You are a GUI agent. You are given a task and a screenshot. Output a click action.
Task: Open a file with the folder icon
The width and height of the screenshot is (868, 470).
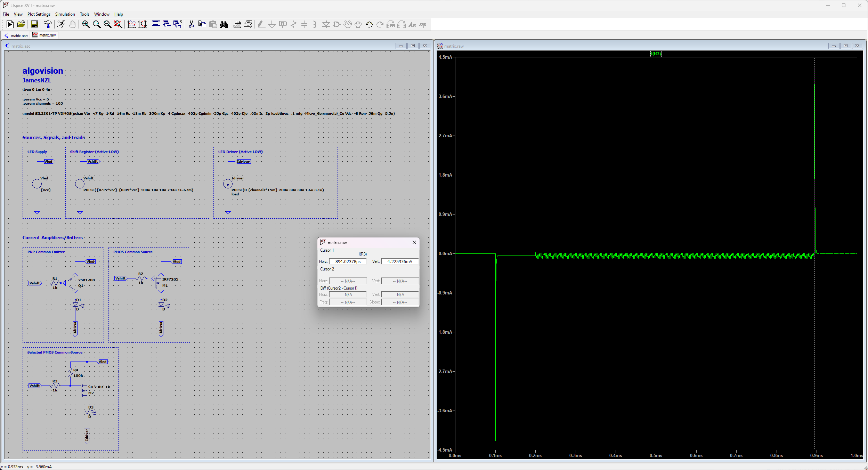click(21, 24)
